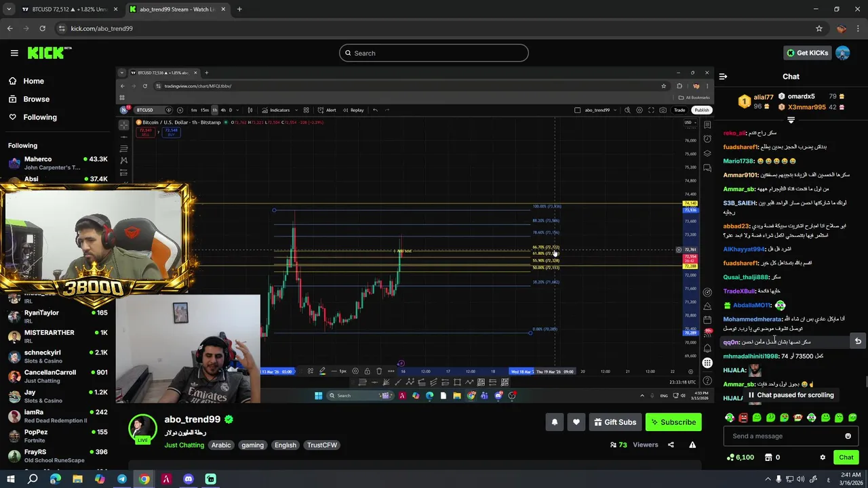
Task: Open the profile avatar menu
Action: (842, 53)
